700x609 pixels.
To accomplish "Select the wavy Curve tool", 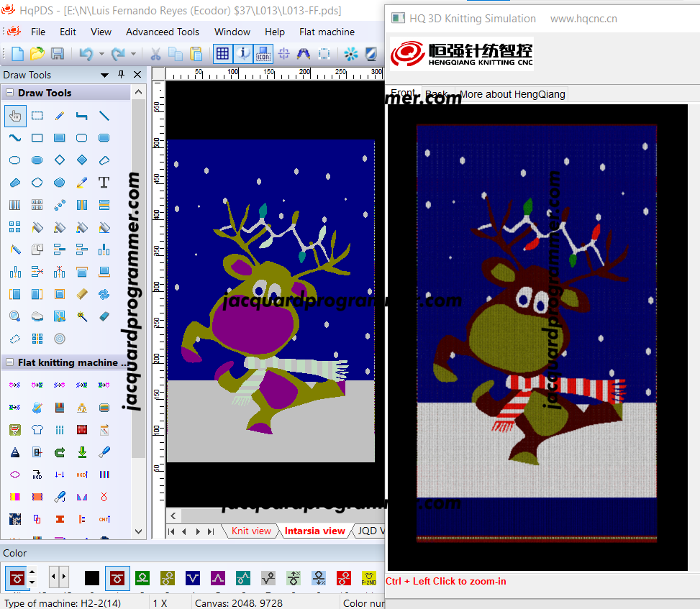I will pyautogui.click(x=15, y=138).
